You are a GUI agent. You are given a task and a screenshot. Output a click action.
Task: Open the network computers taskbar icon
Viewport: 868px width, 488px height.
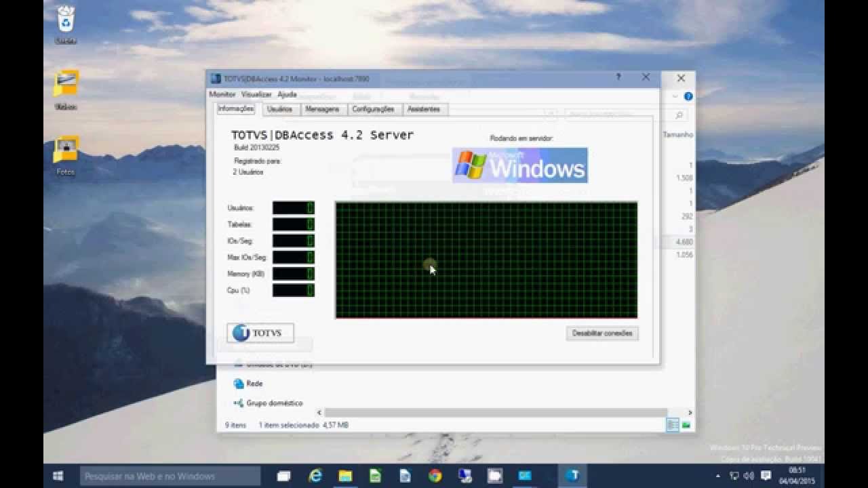coord(465,476)
